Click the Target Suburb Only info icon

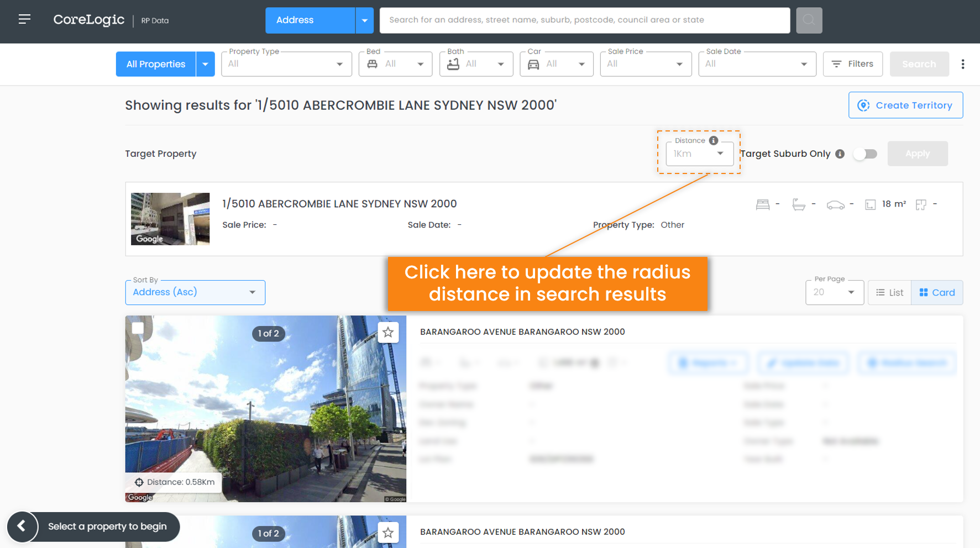click(840, 154)
